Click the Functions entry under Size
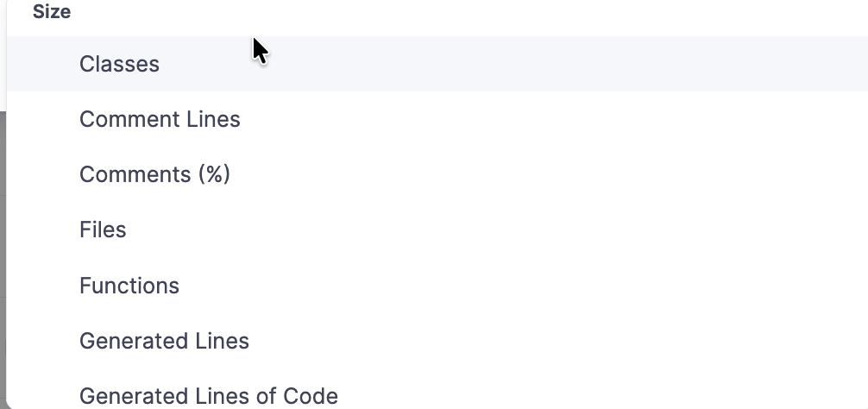The height and width of the screenshot is (409, 868). pos(129,286)
